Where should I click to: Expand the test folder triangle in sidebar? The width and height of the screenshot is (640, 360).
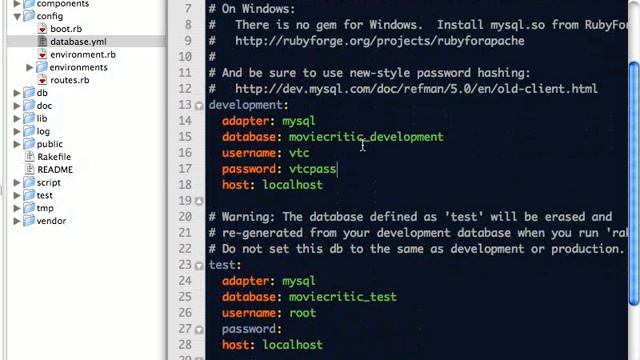(17, 196)
